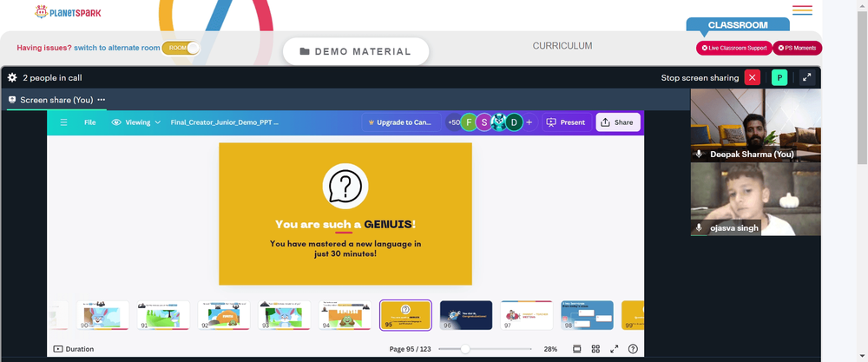Click the animal-picture collaborator avatar
The image size is (868, 362).
499,122
